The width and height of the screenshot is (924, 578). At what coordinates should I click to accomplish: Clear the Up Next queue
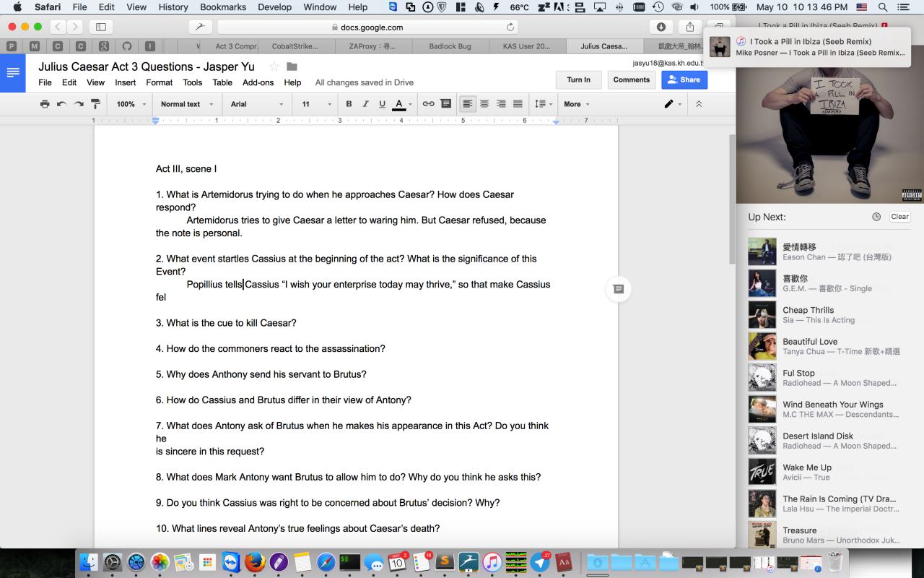tap(899, 217)
